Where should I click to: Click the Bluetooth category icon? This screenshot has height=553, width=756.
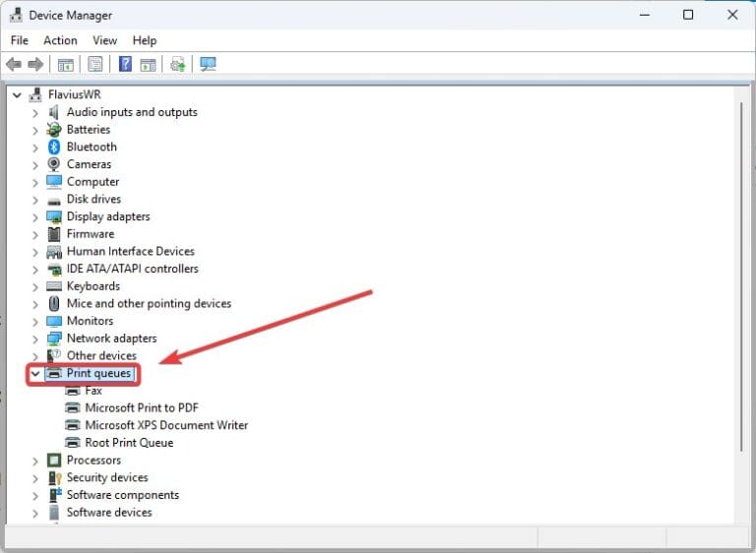[54, 147]
